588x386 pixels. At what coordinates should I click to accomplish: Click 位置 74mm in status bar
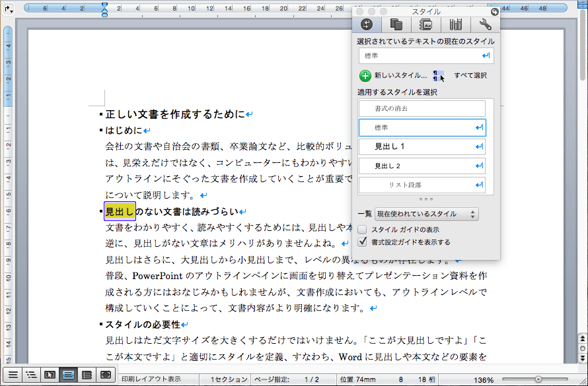[x=357, y=379]
